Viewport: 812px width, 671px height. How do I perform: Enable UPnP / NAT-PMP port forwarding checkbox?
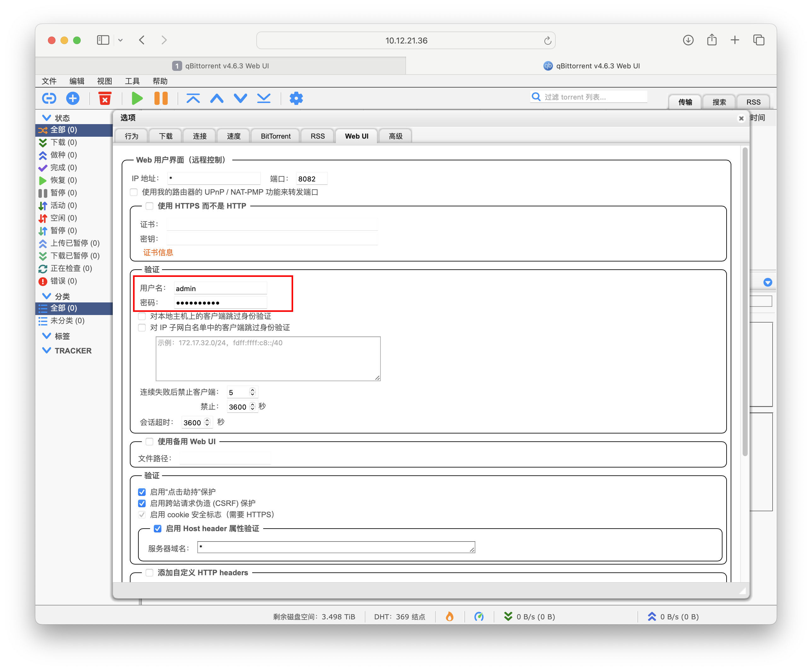tap(134, 192)
